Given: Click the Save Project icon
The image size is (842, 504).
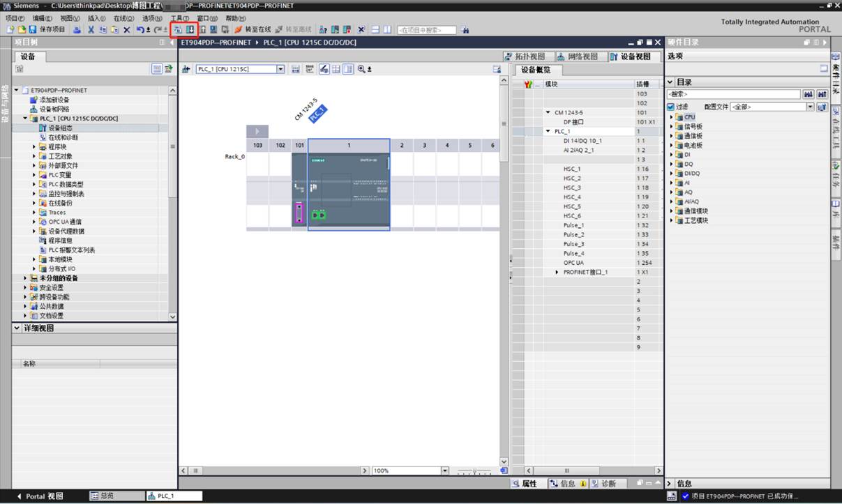Looking at the screenshot, I should (32, 30).
